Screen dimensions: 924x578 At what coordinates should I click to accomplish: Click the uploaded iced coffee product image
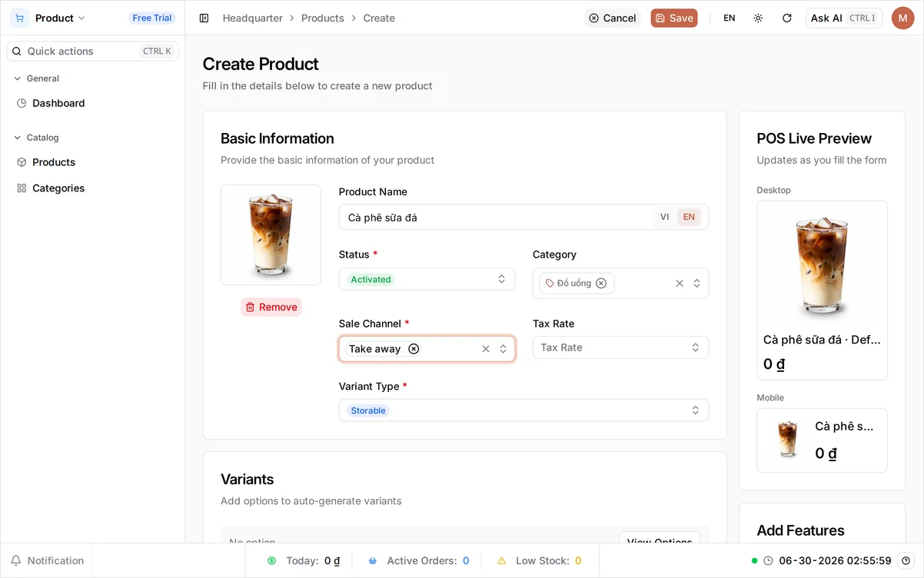tap(271, 235)
